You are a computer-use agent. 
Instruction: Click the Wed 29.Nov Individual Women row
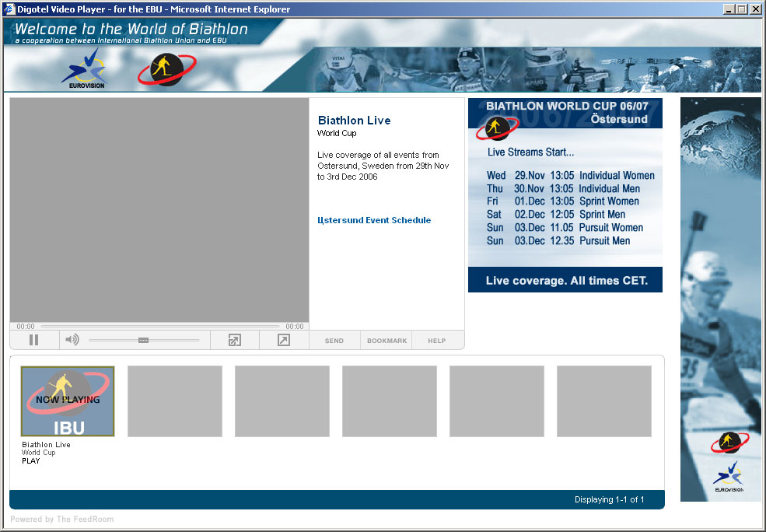[571, 175]
